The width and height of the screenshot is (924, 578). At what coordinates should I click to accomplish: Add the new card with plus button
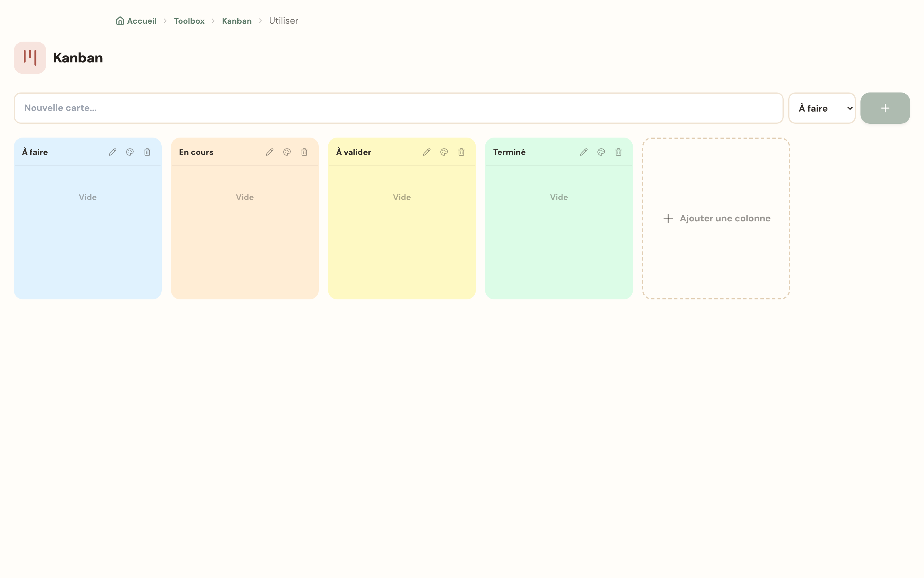pos(885,108)
